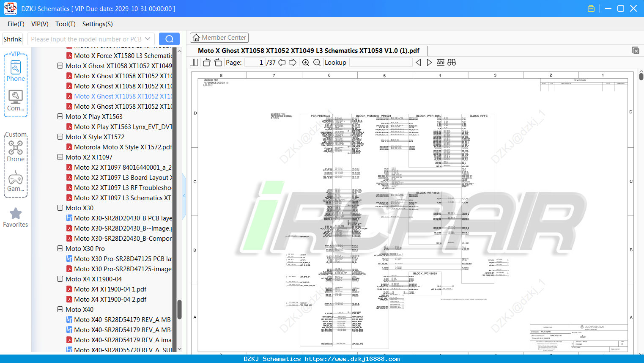644x363 pixels.
Task: Open VIP(V) menu
Action: click(x=40, y=24)
